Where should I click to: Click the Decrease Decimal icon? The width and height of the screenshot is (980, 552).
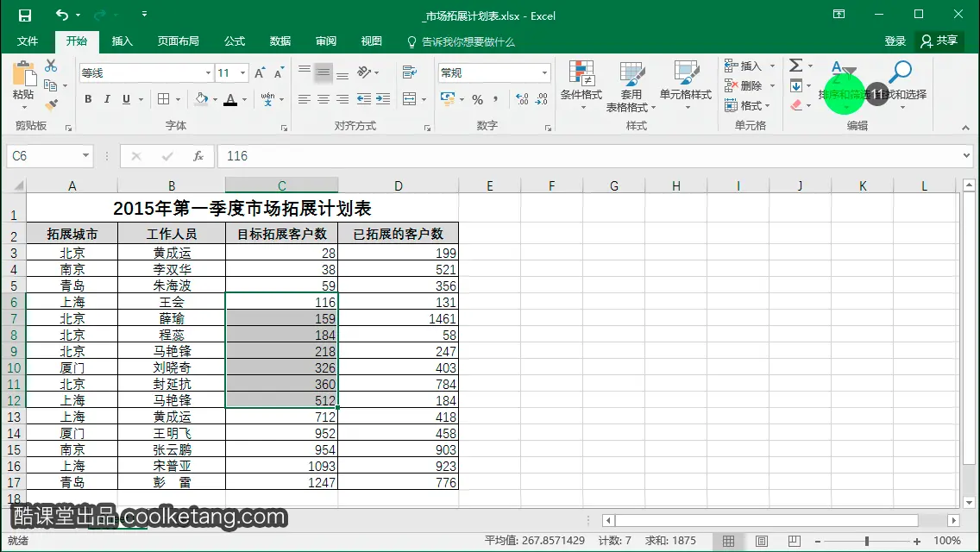(x=542, y=99)
